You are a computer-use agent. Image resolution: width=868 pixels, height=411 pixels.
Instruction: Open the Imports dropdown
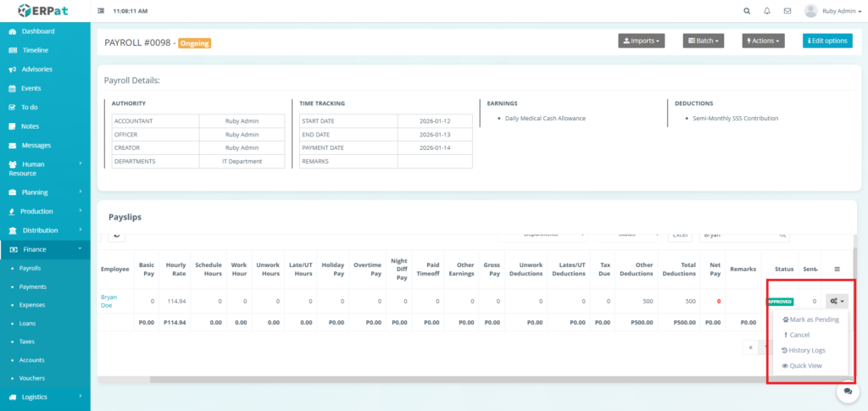641,41
